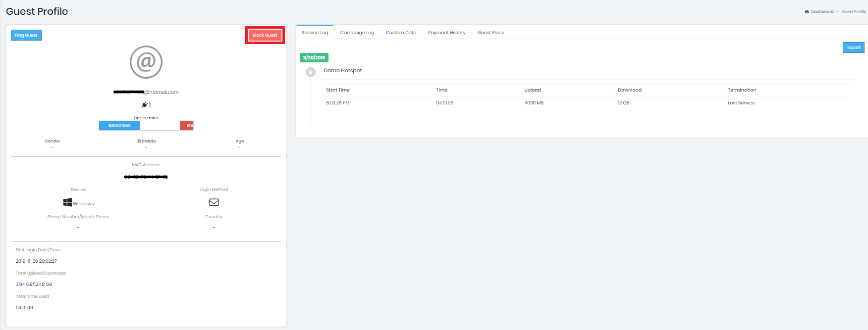Click the redacted MAC address value
868x330 pixels.
tap(146, 177)
